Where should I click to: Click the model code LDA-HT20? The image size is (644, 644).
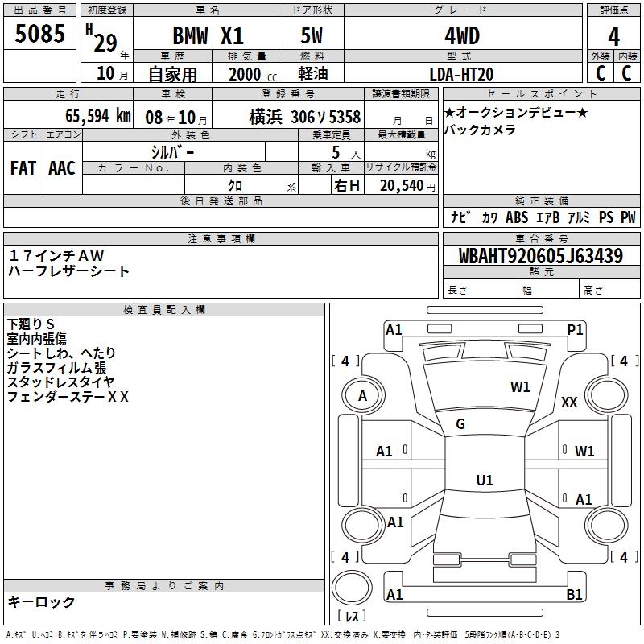(x=461, y=74)
